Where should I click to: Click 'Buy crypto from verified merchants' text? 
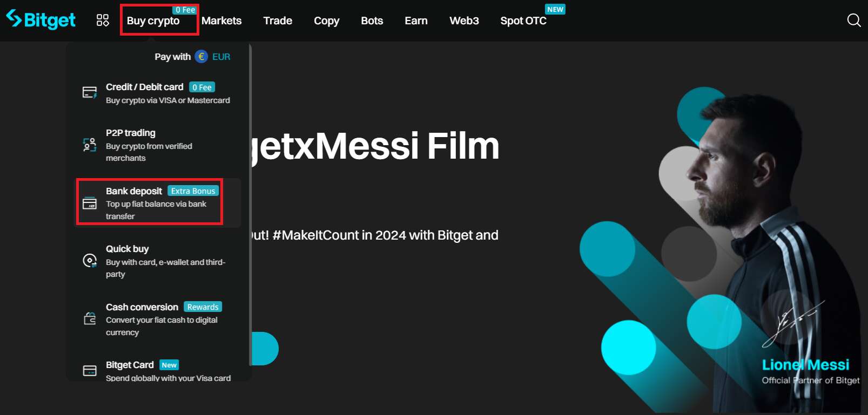[x=149, y=152]
